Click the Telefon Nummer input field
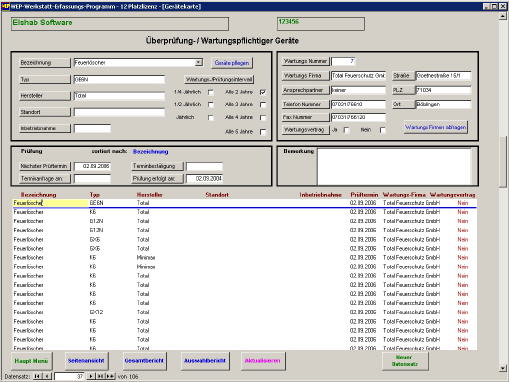The width and height of the screenshot is (509, 382). point(358,104)
